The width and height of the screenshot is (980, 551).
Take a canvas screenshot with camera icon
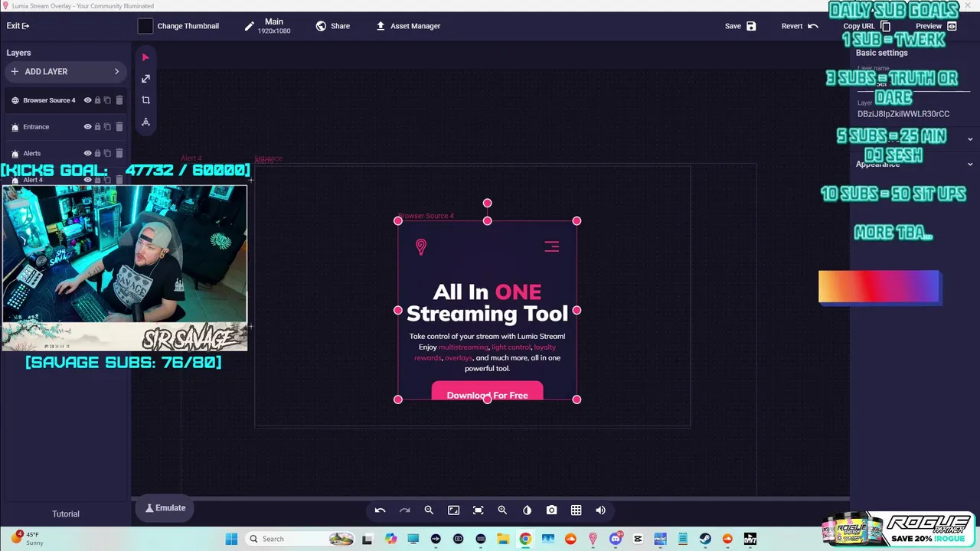pyautogui.click(x=551, y=510)
